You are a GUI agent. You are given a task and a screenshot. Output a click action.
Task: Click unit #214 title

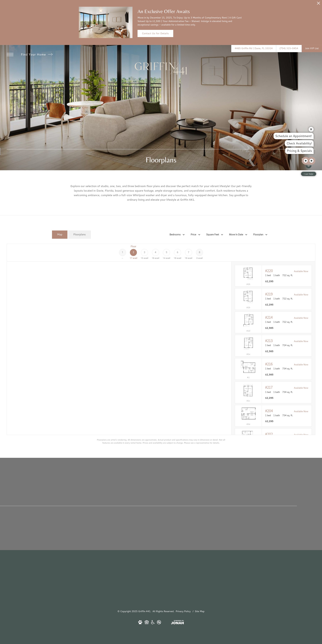click(x=269, y=318)
